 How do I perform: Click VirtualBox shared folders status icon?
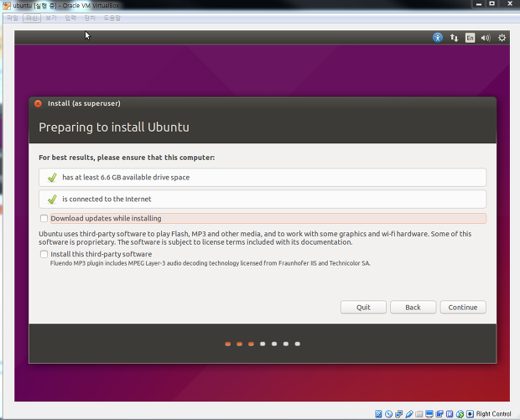click(419, 414)
